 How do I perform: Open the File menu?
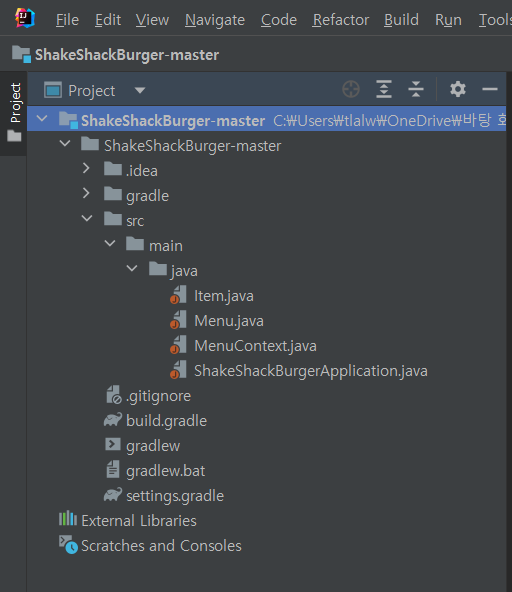(67, 20)
